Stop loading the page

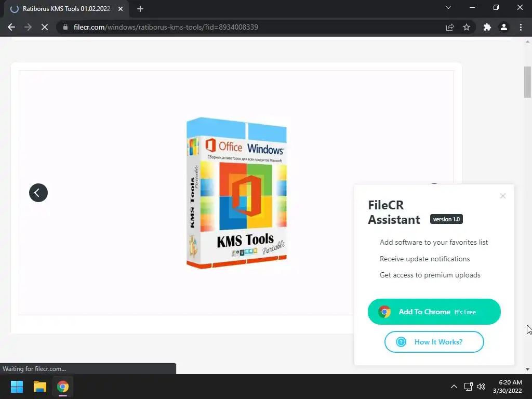coord(45,27)
